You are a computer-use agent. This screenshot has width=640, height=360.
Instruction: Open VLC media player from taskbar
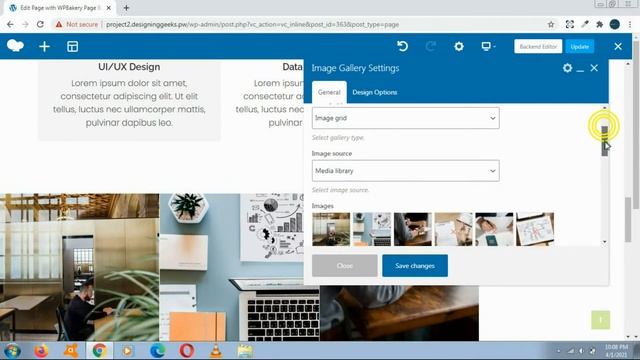tap(216, 351)
